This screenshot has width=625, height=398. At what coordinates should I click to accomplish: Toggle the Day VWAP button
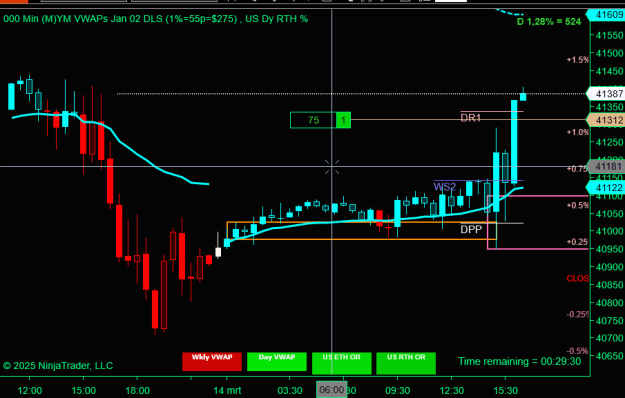tap(277, 361)
